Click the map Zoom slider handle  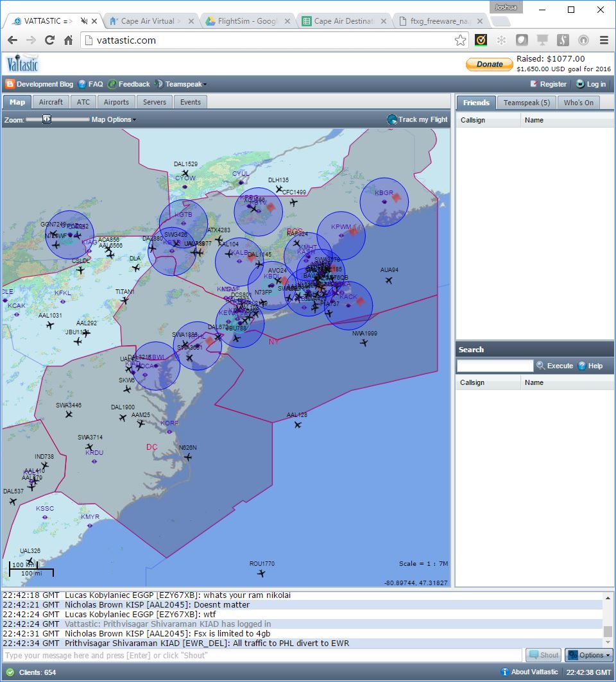click(47, 119)
